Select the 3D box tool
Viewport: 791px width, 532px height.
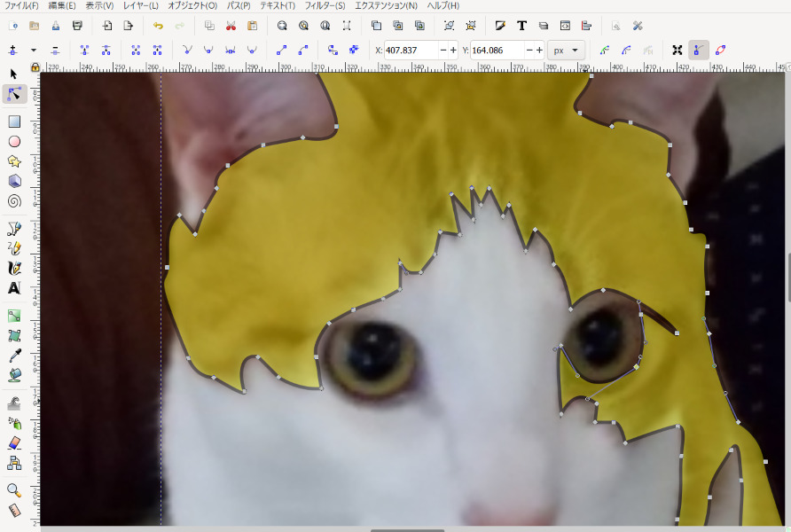[14, 181]
